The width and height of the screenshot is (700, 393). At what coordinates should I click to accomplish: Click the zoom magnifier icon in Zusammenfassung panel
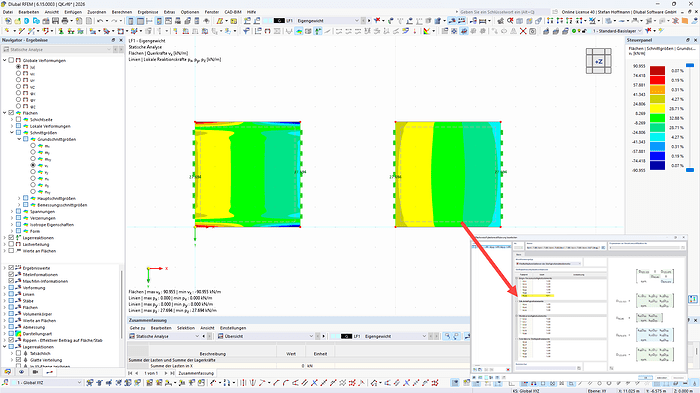pos(447,336)
